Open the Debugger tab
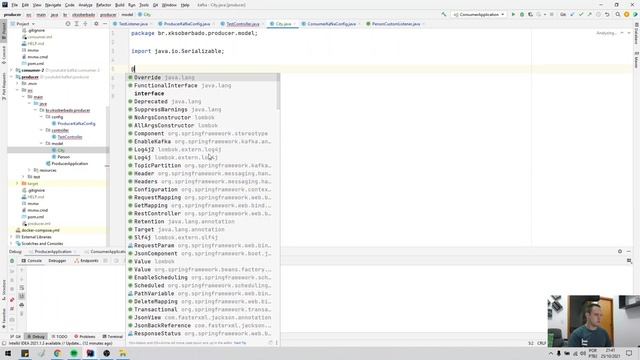 click(57, 260)
